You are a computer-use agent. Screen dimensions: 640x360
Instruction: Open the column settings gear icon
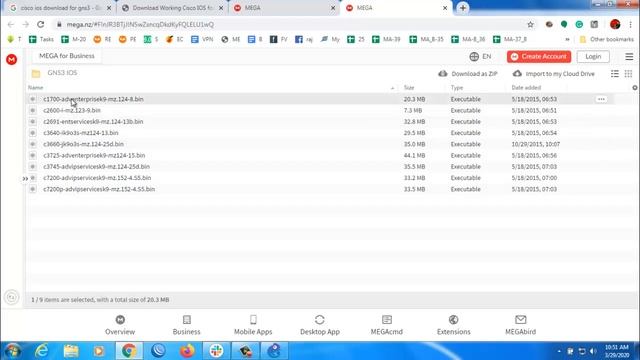pyautogui.click(x=635, y=88)
